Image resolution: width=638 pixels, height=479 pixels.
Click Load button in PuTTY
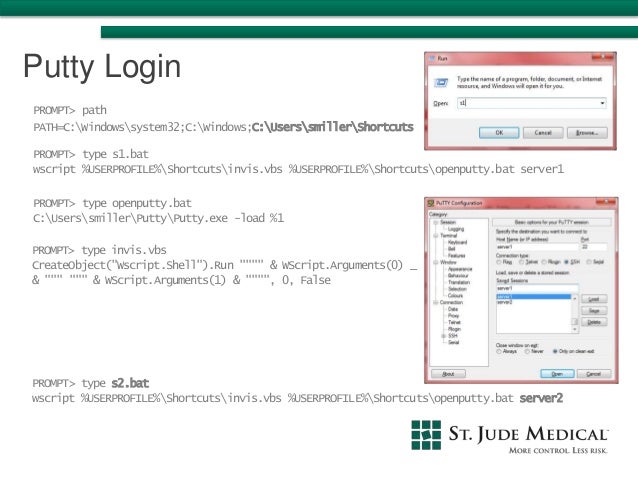(594, 299)
